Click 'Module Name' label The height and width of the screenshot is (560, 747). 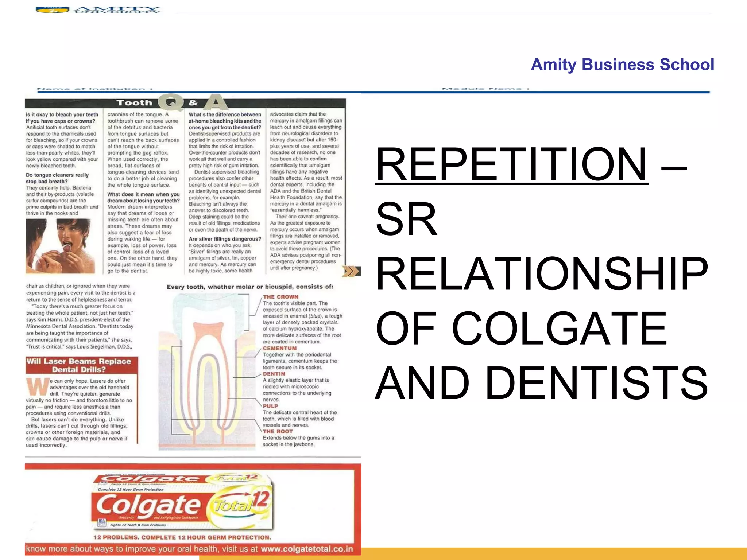pos(485,89)
